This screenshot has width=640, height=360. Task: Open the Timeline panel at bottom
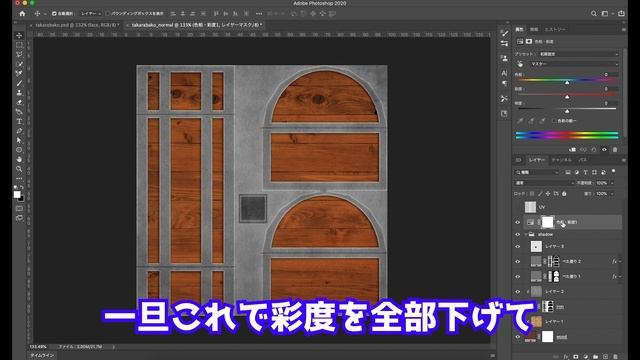point(42,356)
